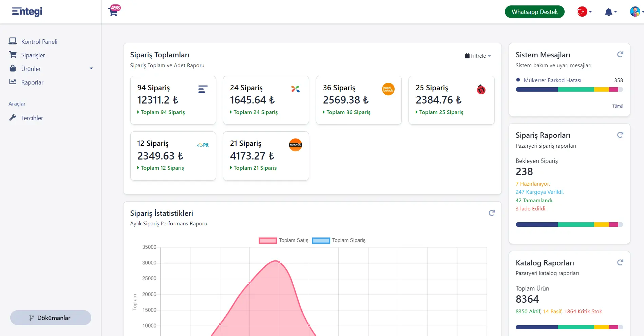
Task: Click the Raporlar chart icon
Action: (13, 82)
